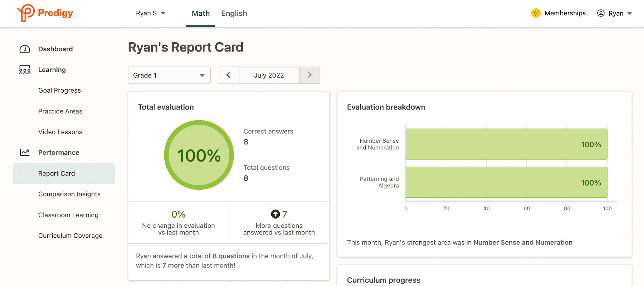Screen dimensions: 644x286
Task: Click the 100% evaluation progress circle
Action: tap(199, 155)
